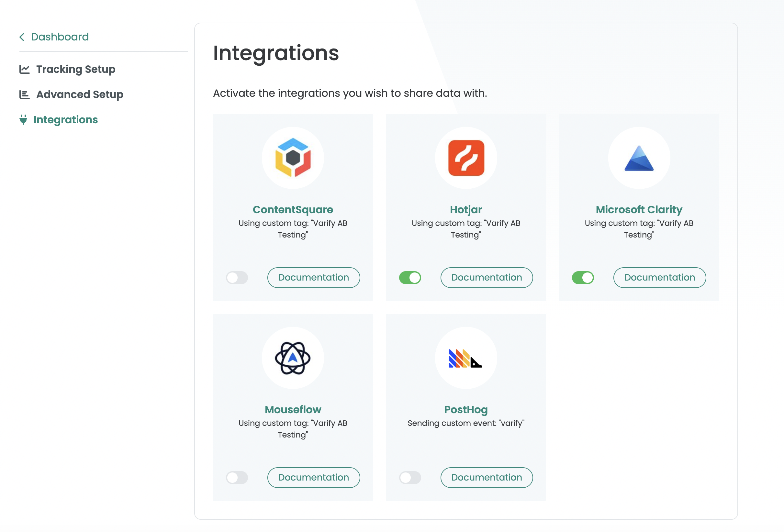Click the ContentSquare logo icon
The width and height of the screenshot is (784, 532).
(x=293, y=158)
